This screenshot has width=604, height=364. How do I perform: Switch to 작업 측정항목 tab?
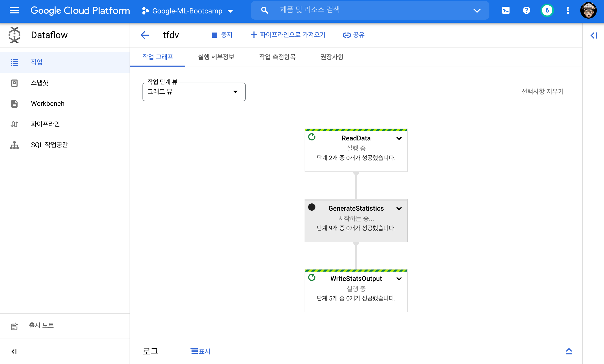click(277, 57)
